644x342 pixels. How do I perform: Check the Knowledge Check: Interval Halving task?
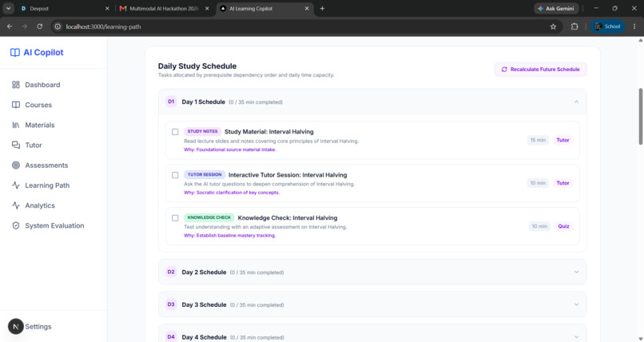pos(175,218)
